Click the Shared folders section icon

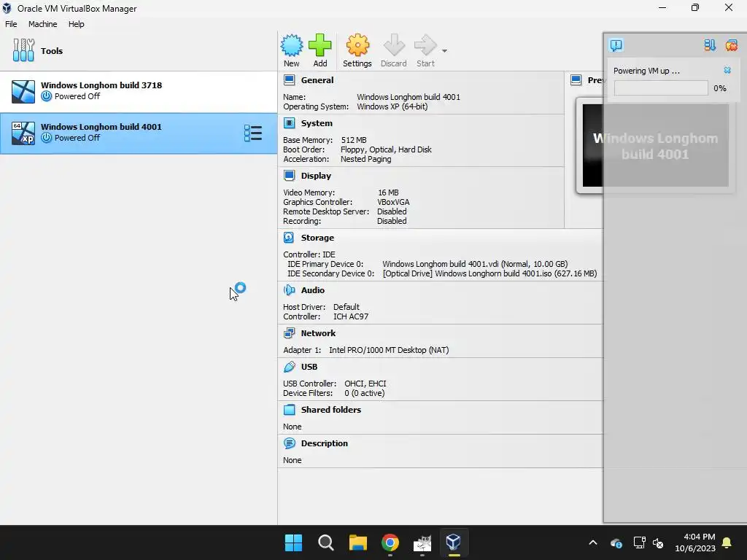point(289,410)
